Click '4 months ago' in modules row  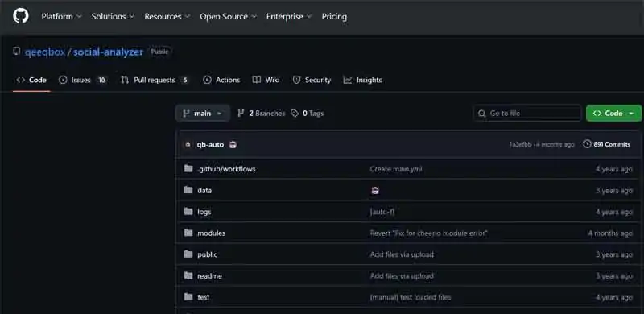point(610,233)
